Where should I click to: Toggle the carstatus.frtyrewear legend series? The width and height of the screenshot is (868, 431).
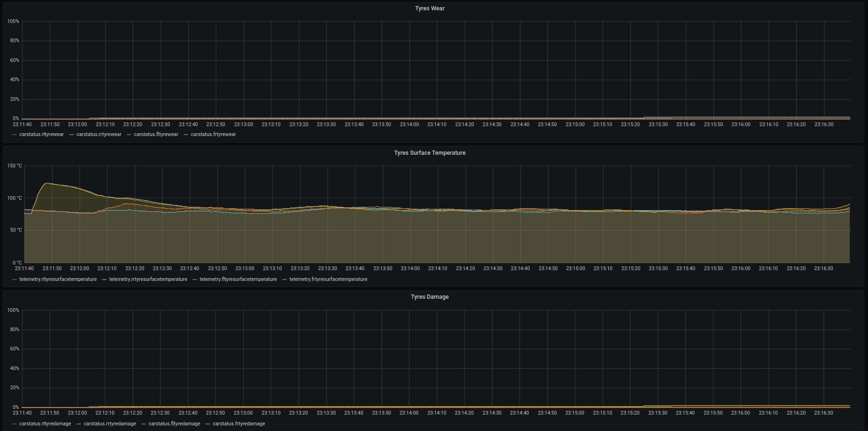(x=213, y=135)
